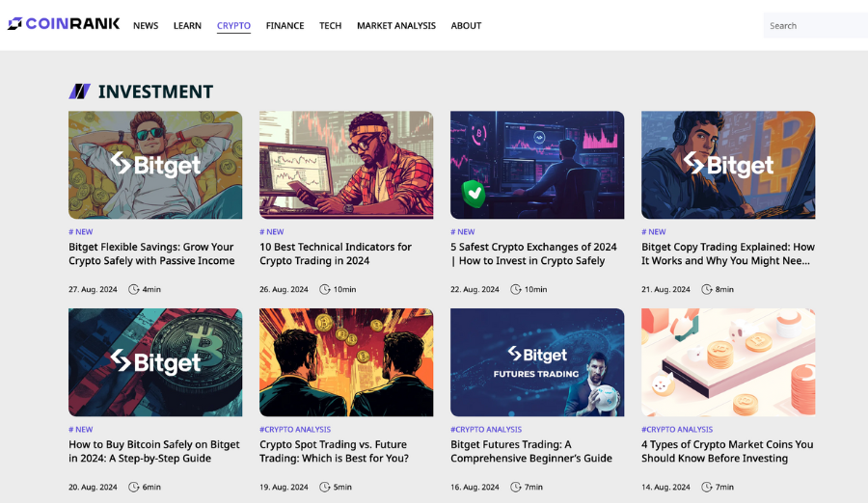Image resolution: width=868 pixels, height=503 pixels.
Task: Click clock icon on 14. Aug. 2024 card
Action: (x=706, y=487)
